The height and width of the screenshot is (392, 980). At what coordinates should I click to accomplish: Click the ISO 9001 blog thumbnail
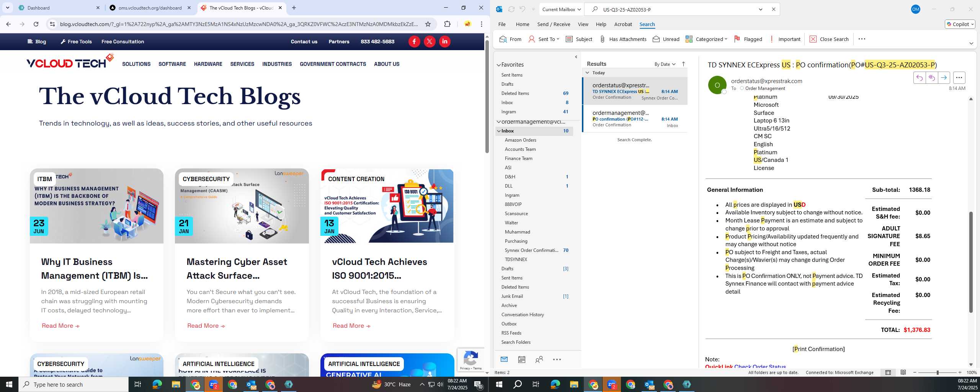387,206
